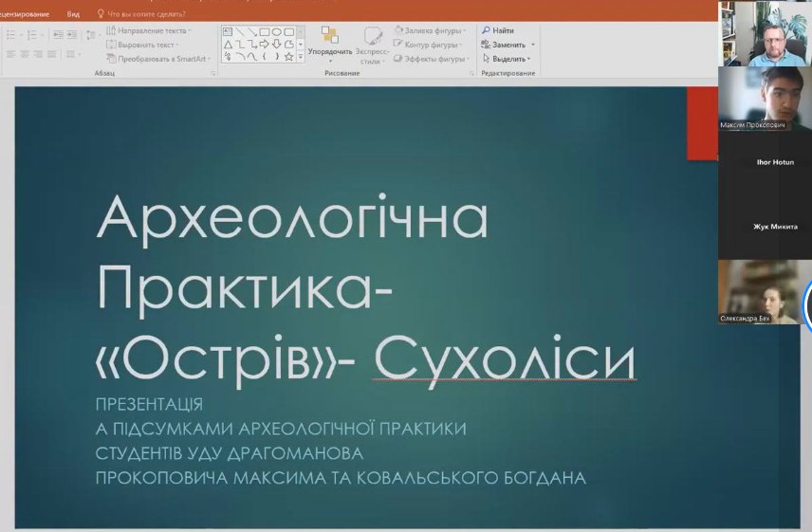812x532 pixels.
Task: Pick the straight line shape
Action: click(240, 32)
